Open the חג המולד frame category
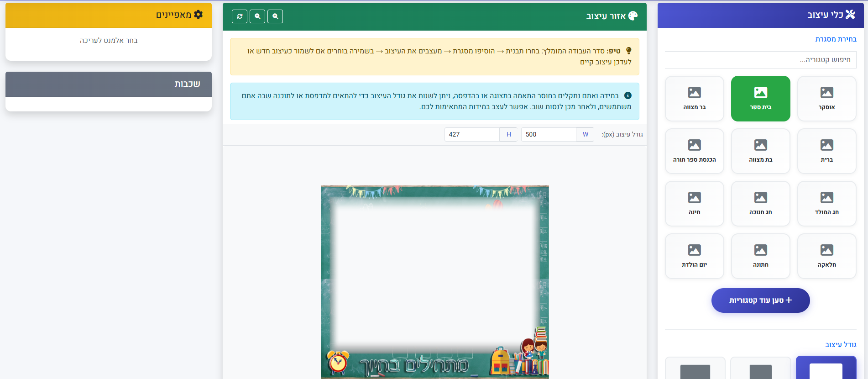 point(826,204)
